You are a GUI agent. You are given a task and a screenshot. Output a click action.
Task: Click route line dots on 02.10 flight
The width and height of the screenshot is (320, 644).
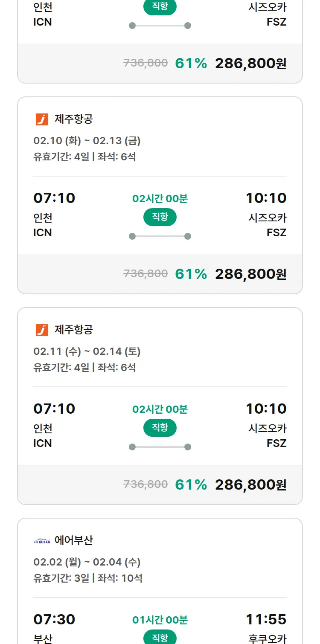tap(160, 236)
